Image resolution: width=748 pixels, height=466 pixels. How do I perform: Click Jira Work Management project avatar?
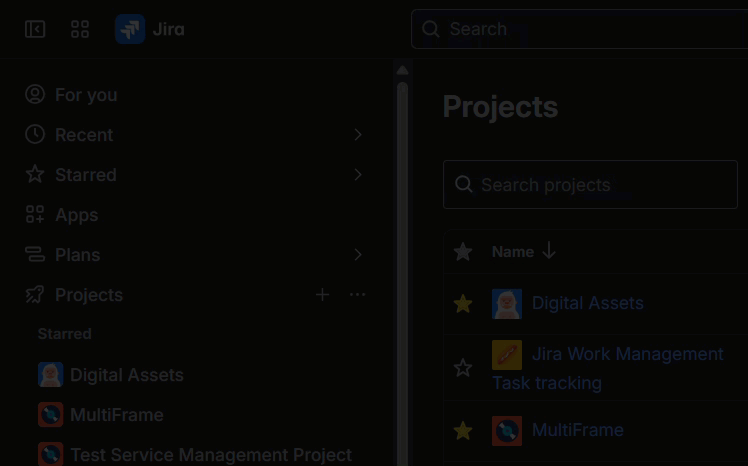[x=507, y=355]
